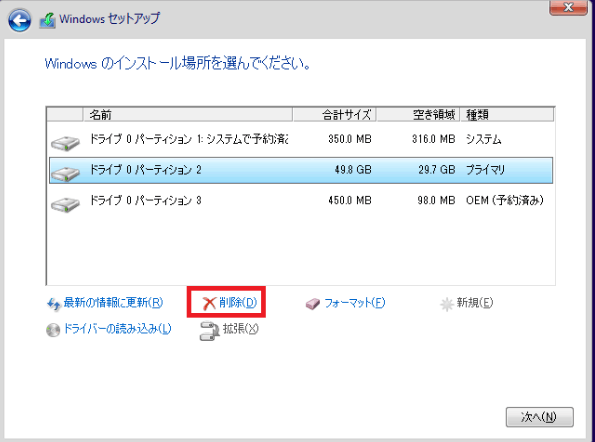Viewport: 595px width, 442px height.
Task: Create a new partition with 新規(E)
Action: point(475,302)
